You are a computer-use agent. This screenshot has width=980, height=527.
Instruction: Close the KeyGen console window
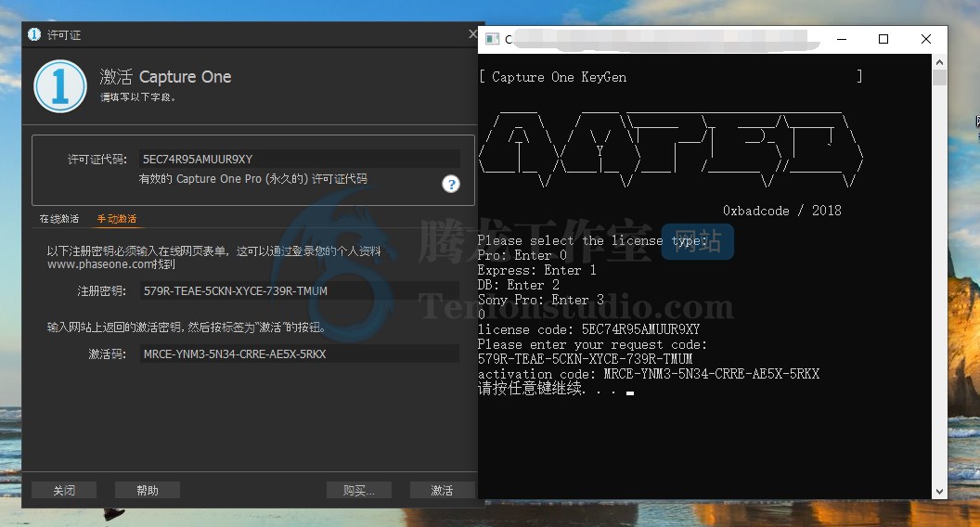[926, 39]
